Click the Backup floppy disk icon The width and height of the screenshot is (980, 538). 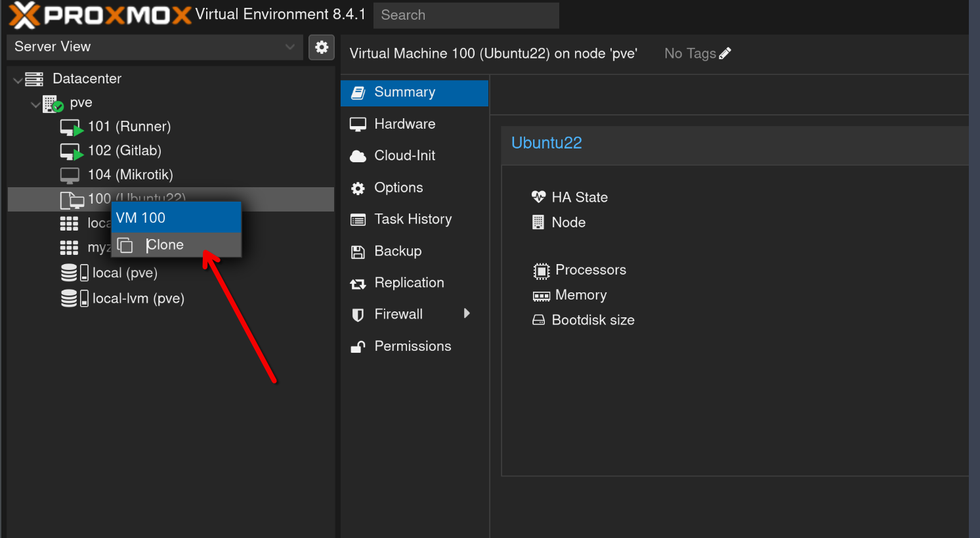coord(358,252)
